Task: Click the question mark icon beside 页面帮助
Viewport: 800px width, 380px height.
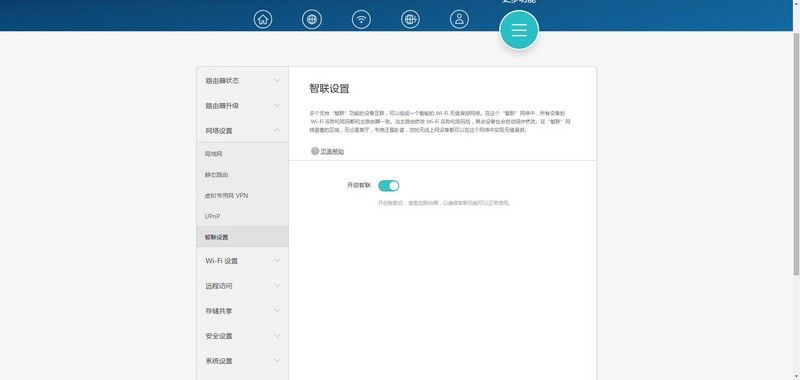Action: [x=315, y=151]
